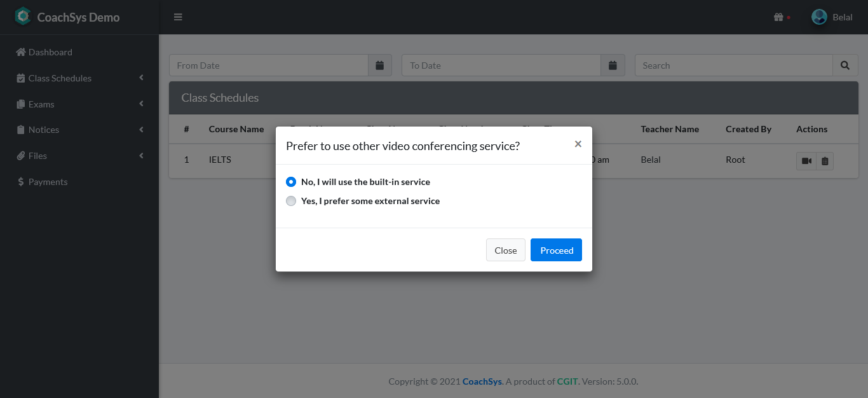This screenshot has width=868, height=398.
Task: Click the Proceed button in the dialog
Action: point(556,250)
